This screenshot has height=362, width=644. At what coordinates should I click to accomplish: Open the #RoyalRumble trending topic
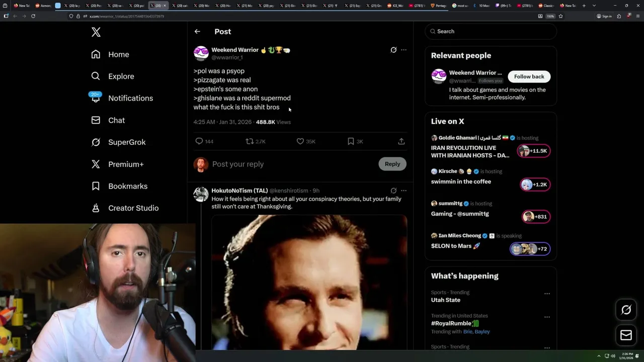[455, 323]
